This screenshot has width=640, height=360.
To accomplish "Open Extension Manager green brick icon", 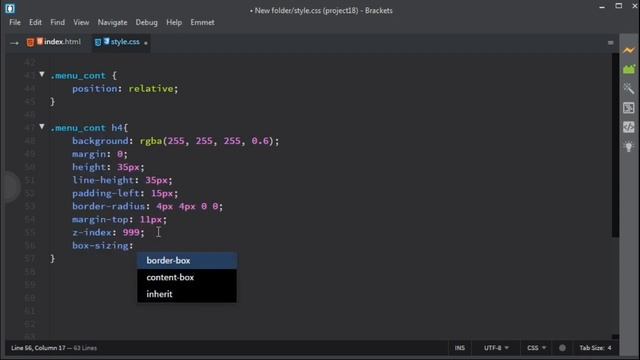I will [x=629, y=69].
